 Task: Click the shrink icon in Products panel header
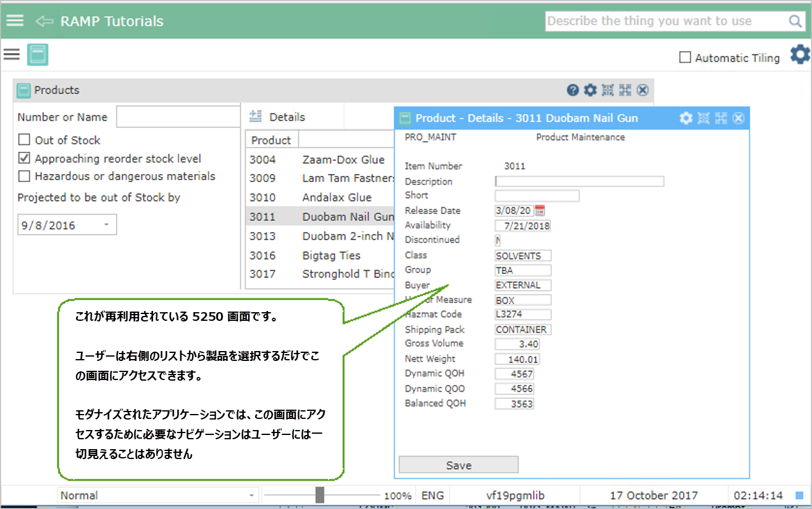point(608,91)
